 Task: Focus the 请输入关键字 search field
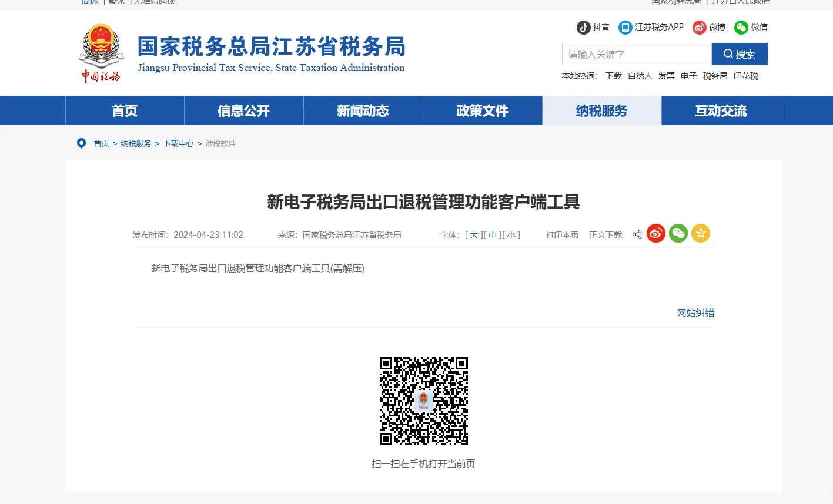point(637,54)
